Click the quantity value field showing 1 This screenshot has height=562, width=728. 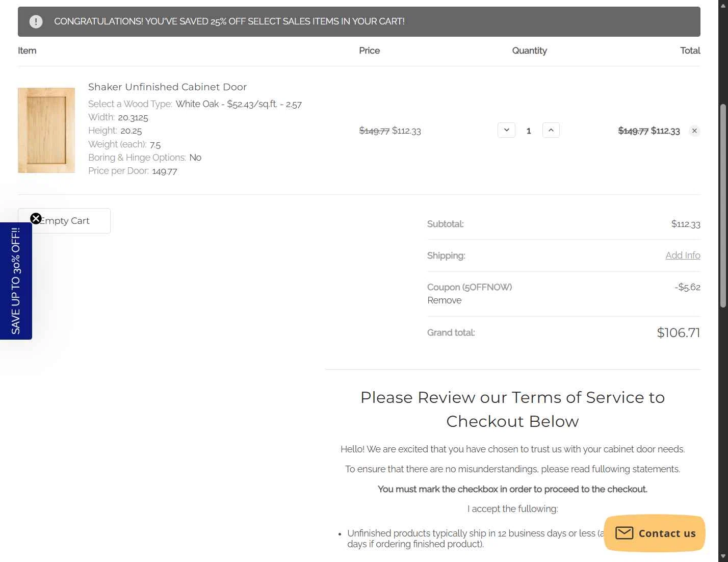point(529,131)
